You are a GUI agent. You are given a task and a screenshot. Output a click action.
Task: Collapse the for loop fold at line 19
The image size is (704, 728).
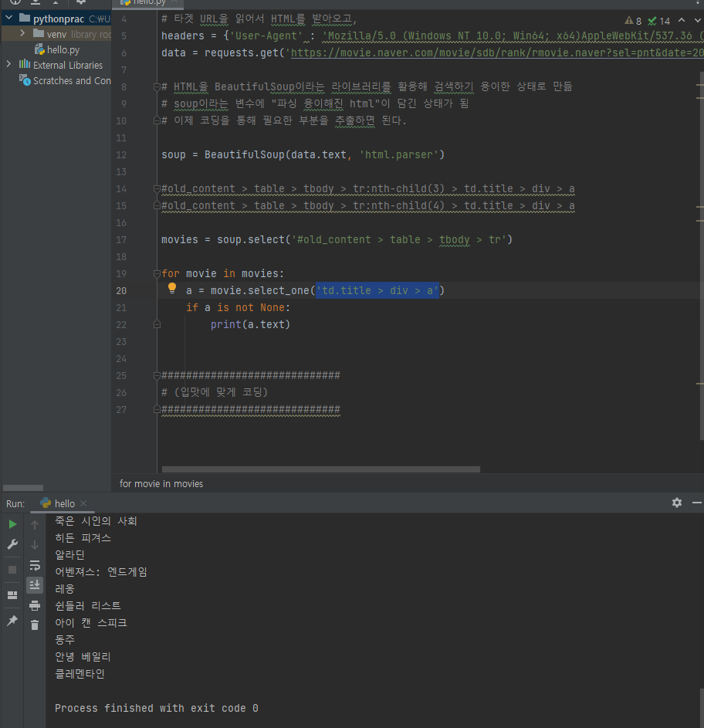157,273
